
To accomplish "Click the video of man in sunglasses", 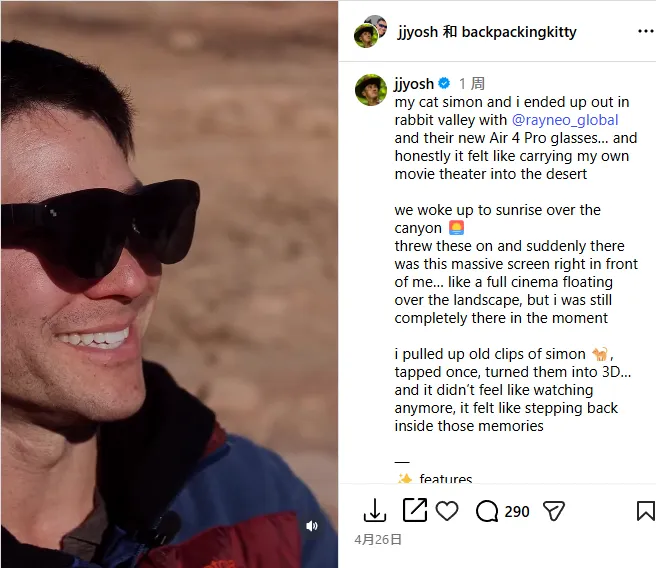I will pos(169,284).
